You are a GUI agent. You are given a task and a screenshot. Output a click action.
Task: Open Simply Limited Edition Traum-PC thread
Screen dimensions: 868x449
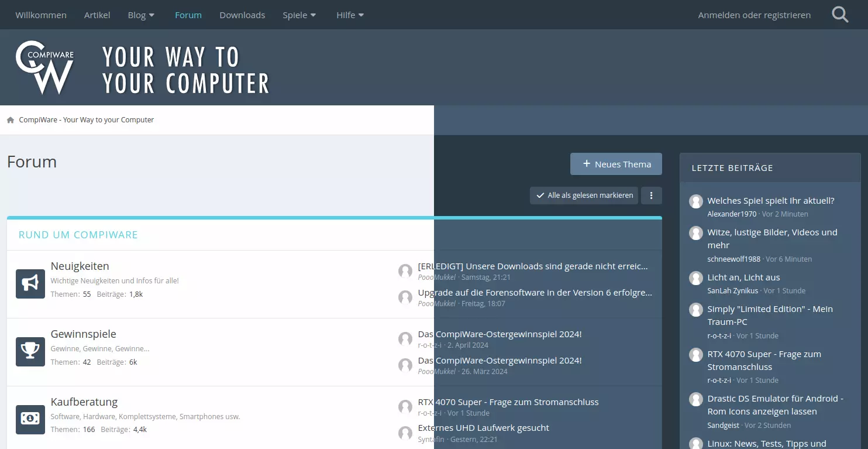click(770, 316)
